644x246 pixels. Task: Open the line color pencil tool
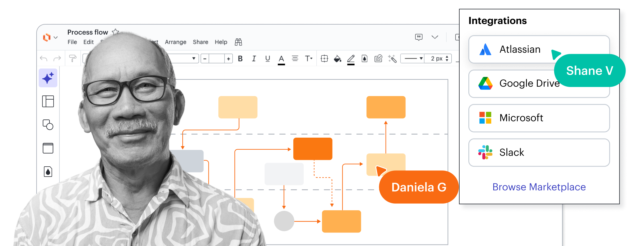point(351,59)
